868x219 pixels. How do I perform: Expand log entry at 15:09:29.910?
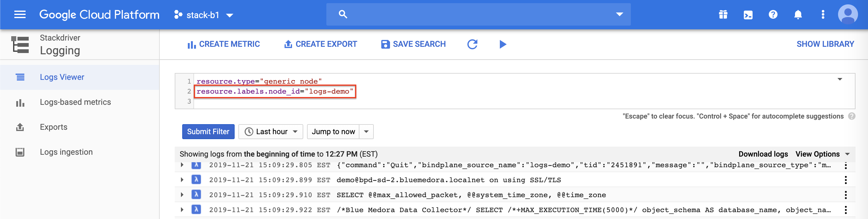[x=182, y=195]
